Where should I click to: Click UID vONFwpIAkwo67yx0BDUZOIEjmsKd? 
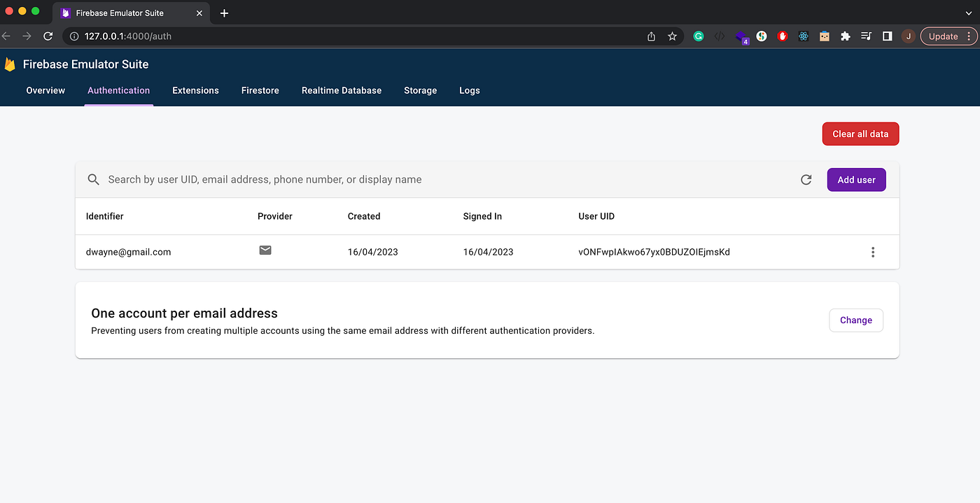654,252
